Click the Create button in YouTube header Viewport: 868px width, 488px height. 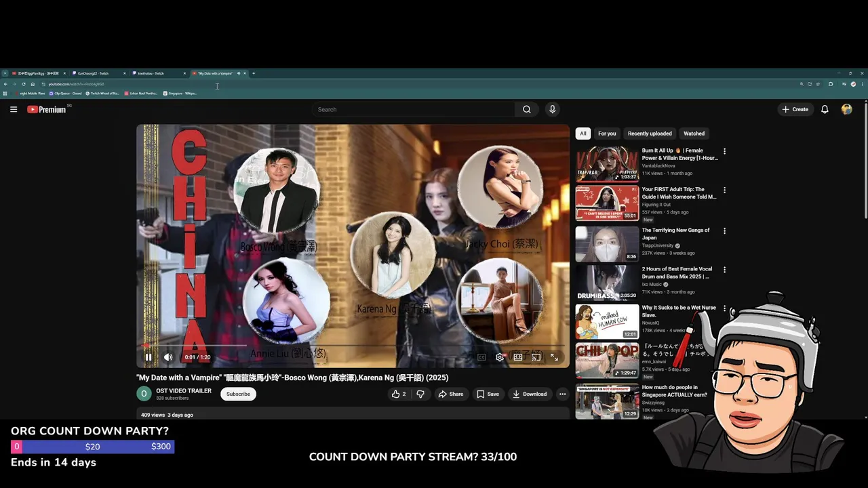[x=795, y=109]
